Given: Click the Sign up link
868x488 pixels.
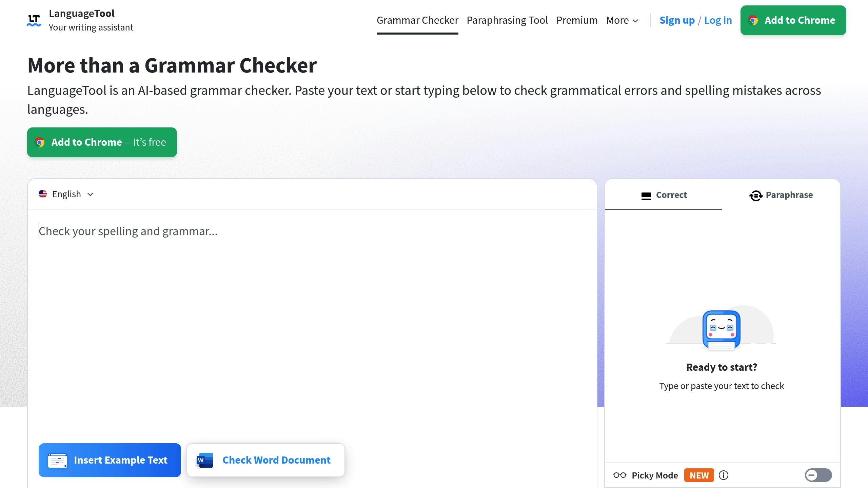Looking at the screenshot, I should coord(677,20).
